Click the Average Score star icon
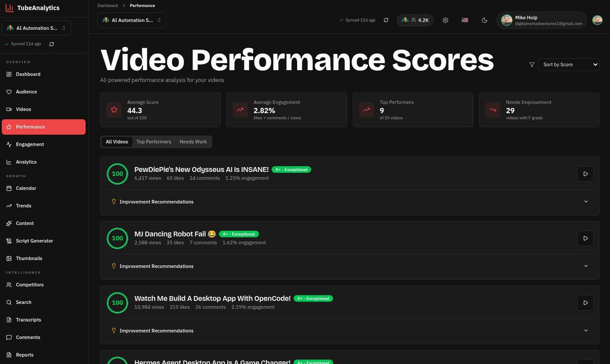The image size is (610, 364). tap(114, 110)
